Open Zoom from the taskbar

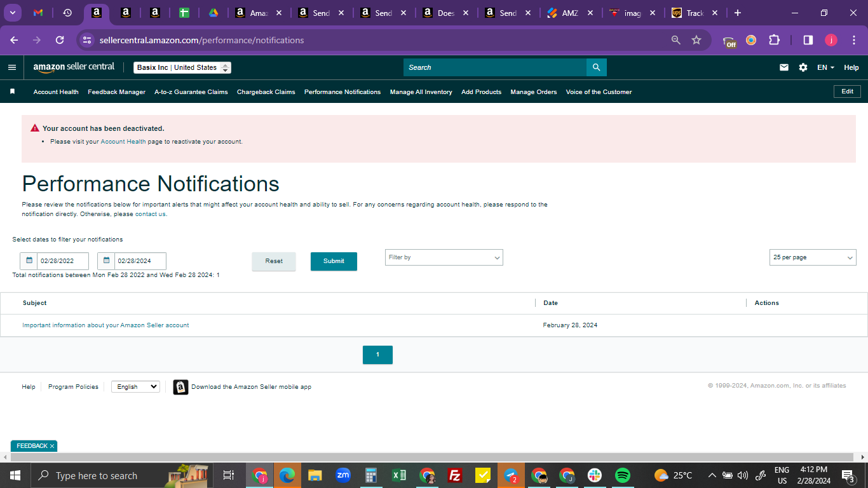click(x=343, y=475)
